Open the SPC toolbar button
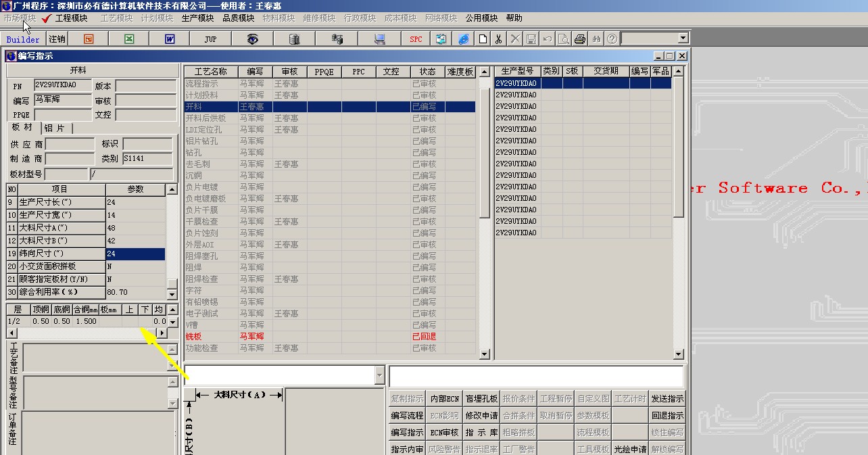The image size is (868, 455). pyautogui.click(x=416, y=39)
